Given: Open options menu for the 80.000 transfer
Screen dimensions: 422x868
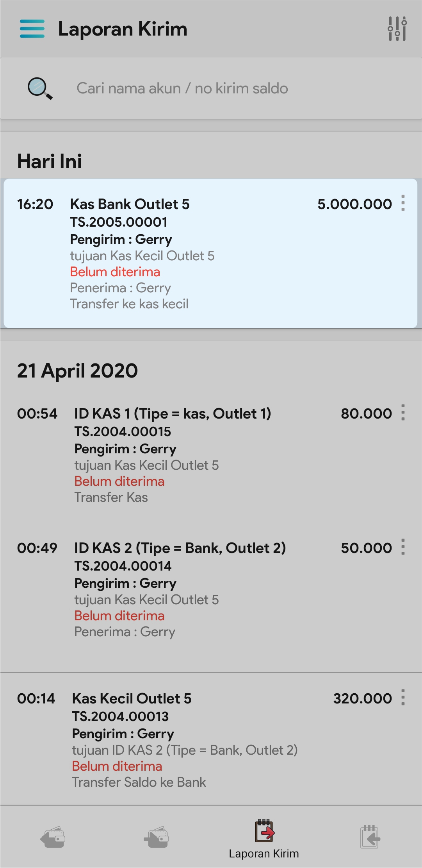Looking at the screenshot, I should point(403,413).
